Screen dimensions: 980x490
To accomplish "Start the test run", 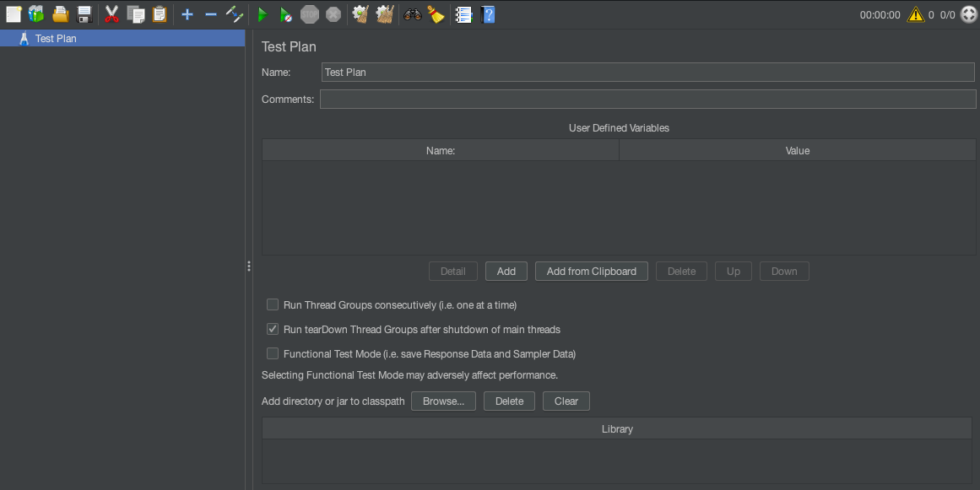I will 262,14.
